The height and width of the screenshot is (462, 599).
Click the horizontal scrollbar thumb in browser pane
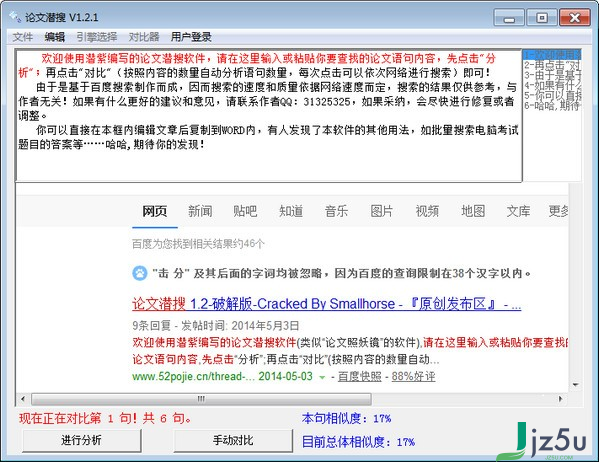(201, 399)
